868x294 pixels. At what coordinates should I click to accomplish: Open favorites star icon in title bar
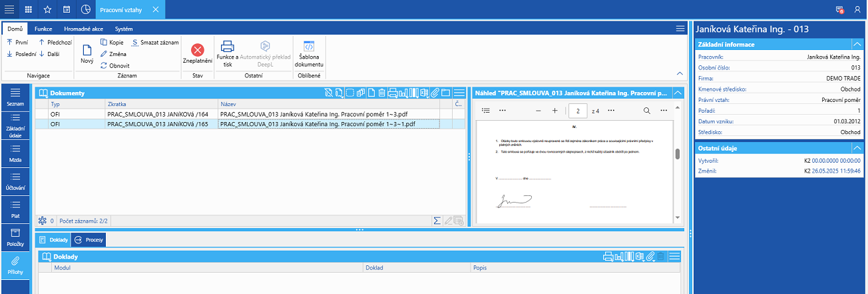pyautogui.click(x=47, y=9)
